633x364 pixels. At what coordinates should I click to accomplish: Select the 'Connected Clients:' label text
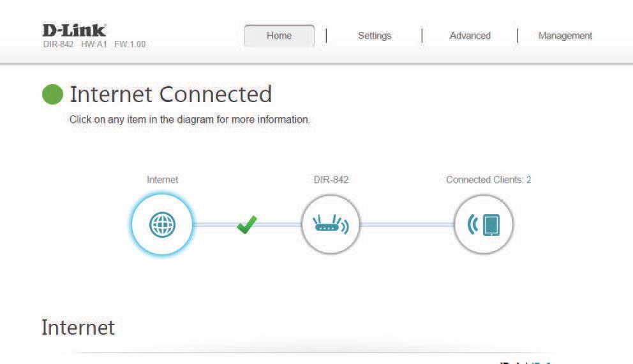click(484, 180)
